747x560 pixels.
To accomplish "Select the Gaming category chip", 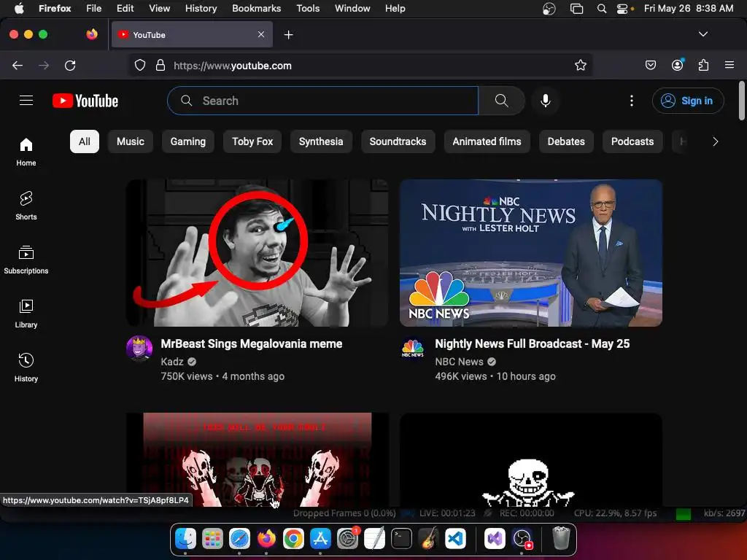I will [188, 141].
